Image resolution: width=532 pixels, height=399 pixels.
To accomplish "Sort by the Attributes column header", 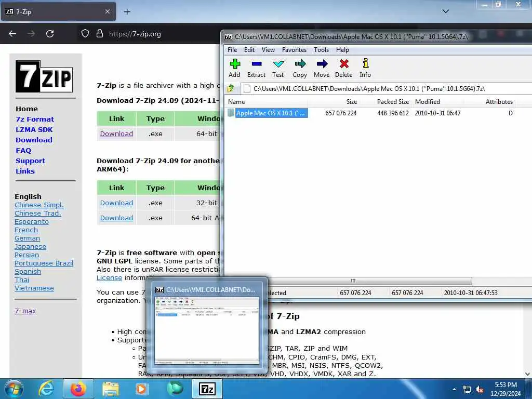I will coord(489,102).
